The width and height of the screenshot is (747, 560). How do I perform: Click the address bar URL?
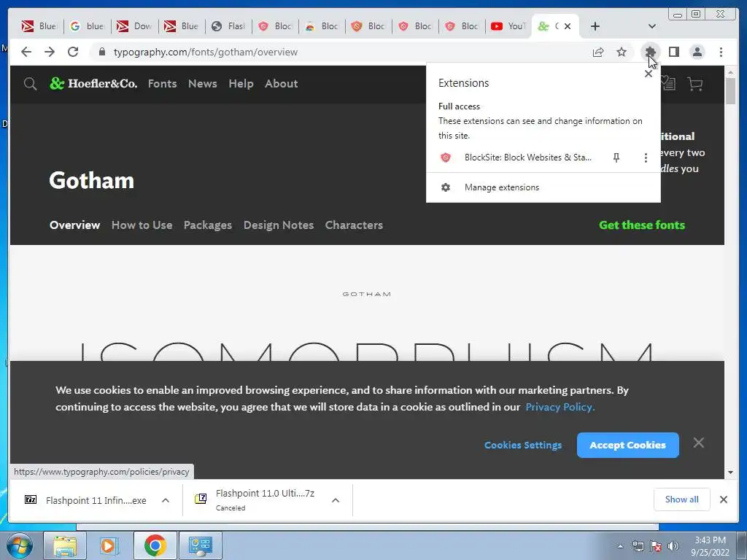click(x=205, y=52)
